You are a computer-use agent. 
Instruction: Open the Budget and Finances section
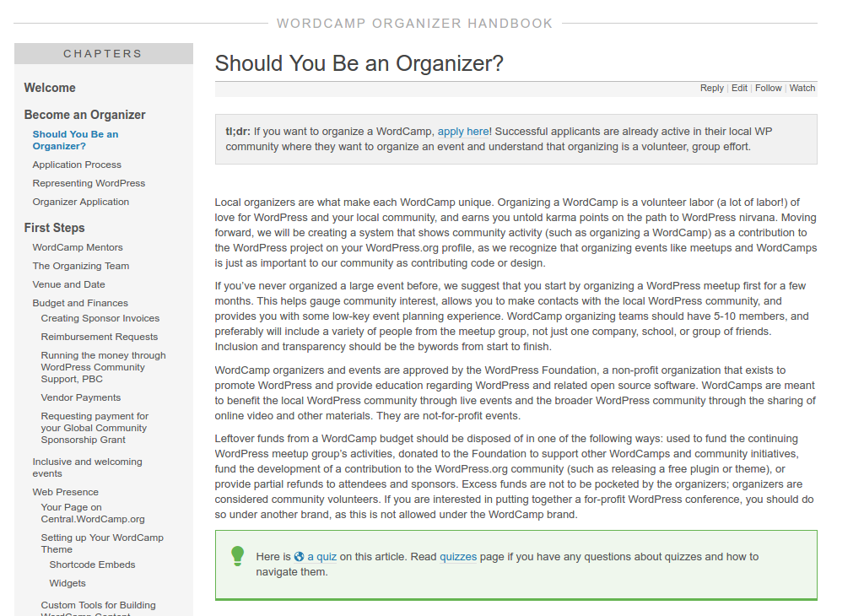pos(80,303)
